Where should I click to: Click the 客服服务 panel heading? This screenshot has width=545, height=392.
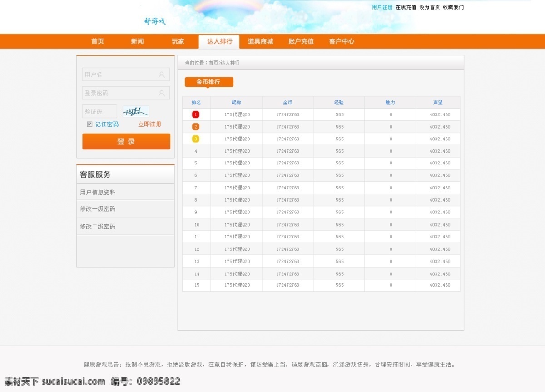click(95, 174)
